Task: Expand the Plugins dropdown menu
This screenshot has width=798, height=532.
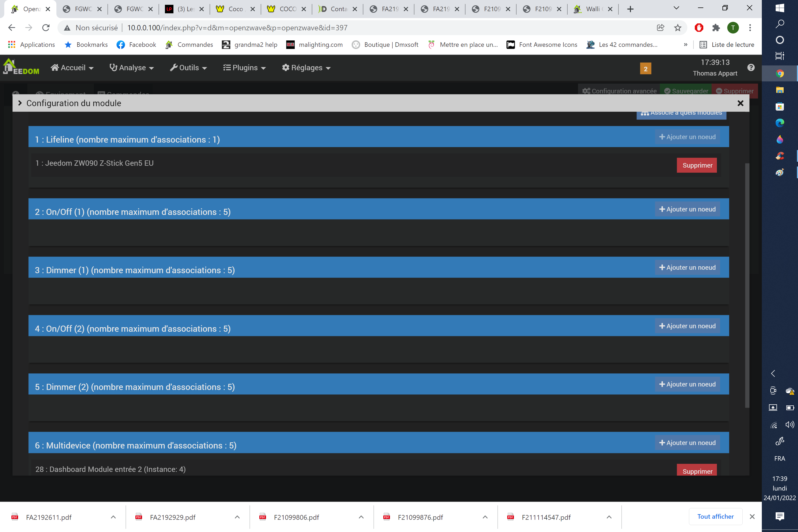Action: point(244,68)
